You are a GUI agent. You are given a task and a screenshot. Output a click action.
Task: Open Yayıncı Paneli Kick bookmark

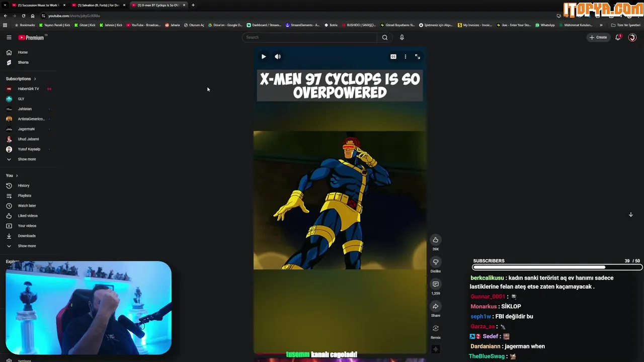click(x=54, y=25)
